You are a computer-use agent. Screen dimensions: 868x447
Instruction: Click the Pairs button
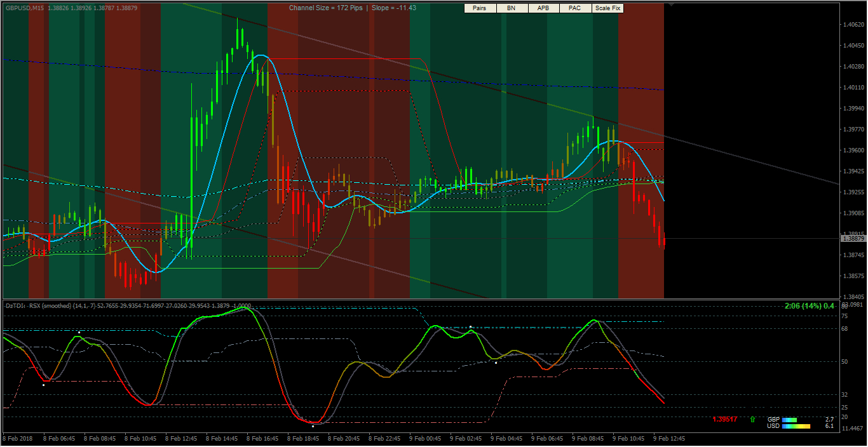click(x=480, y=8)
